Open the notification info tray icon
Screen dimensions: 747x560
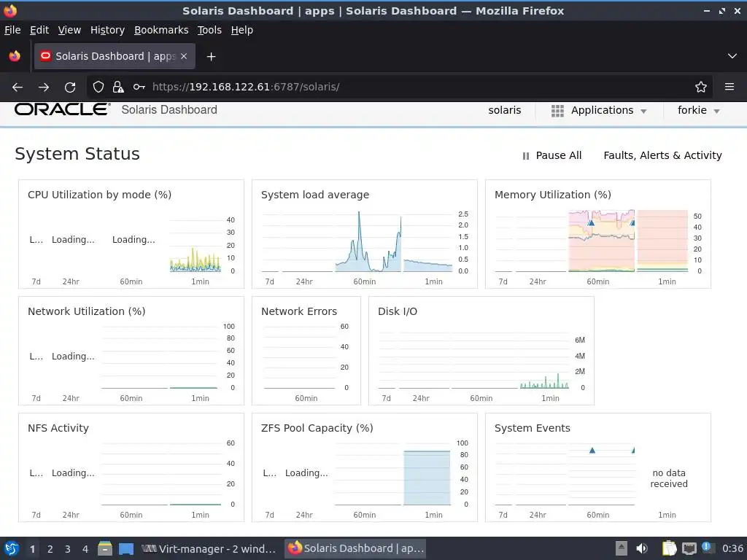pos(707,548)
